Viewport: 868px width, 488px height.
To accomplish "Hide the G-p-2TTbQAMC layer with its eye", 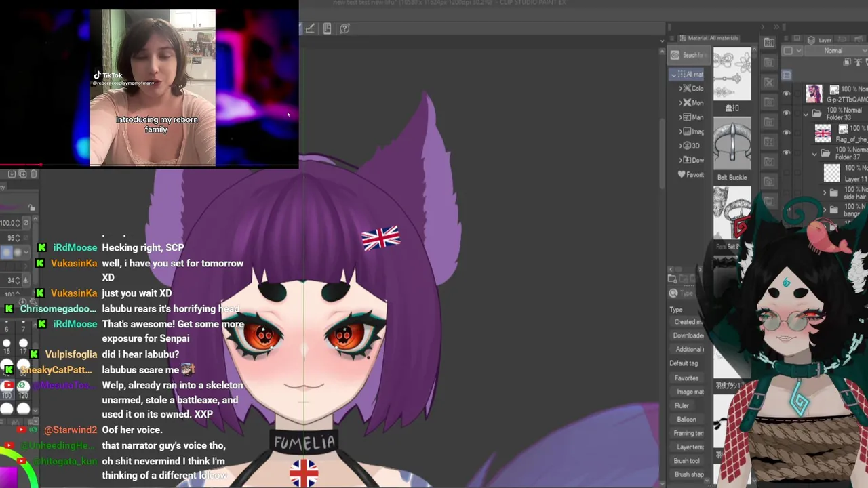I will point(787,94).
